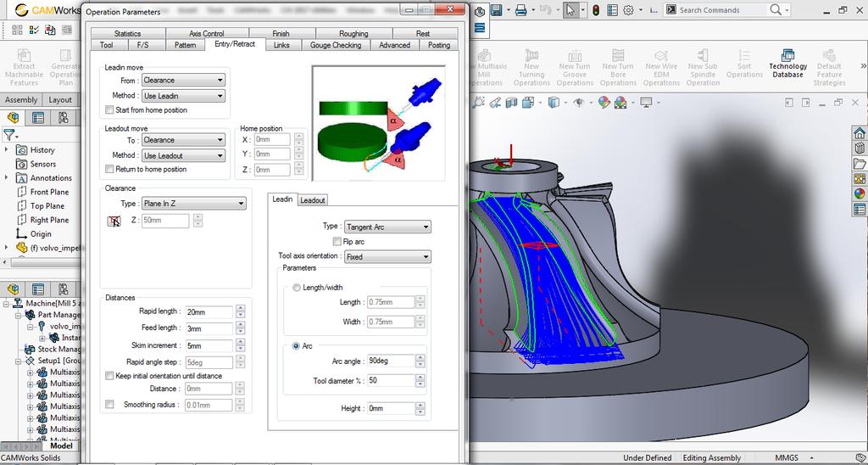Check Keep initial orientation until distance

point(109,376)
